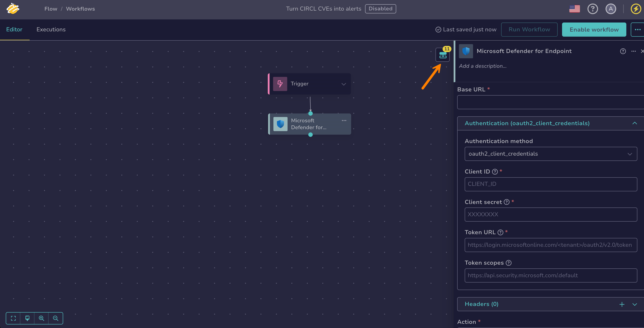The height and width of the screenshot is (328, 644).
Task: Open the actions library with badge 11
Action: tap(443, 55)
